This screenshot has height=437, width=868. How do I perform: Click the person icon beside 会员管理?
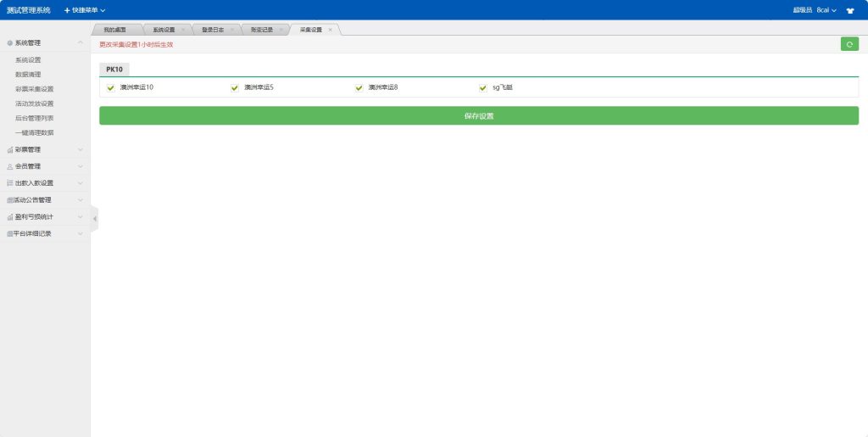pos(10,166)
